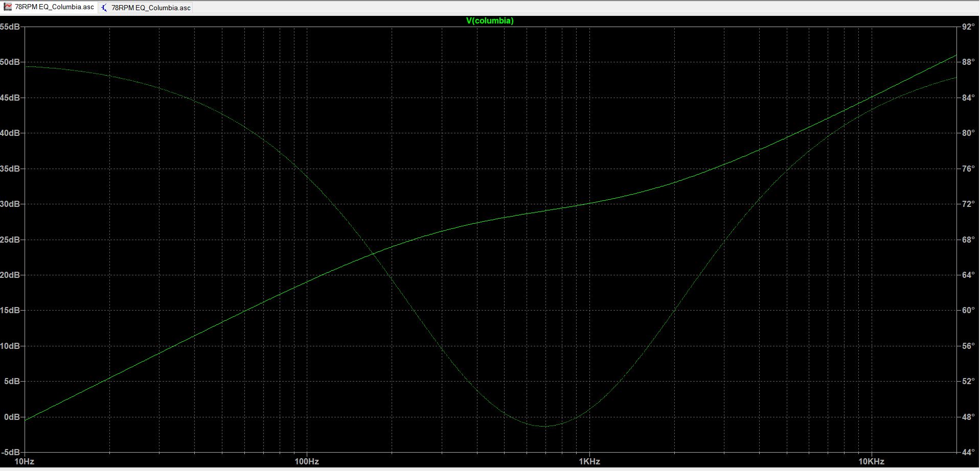
Task: Click the 1KHz frequency axis label
Action: point(589,462)
